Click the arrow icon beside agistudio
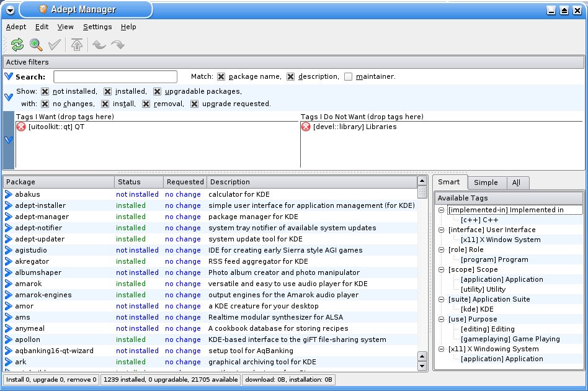The image size is (588, 391). point(9,250)
